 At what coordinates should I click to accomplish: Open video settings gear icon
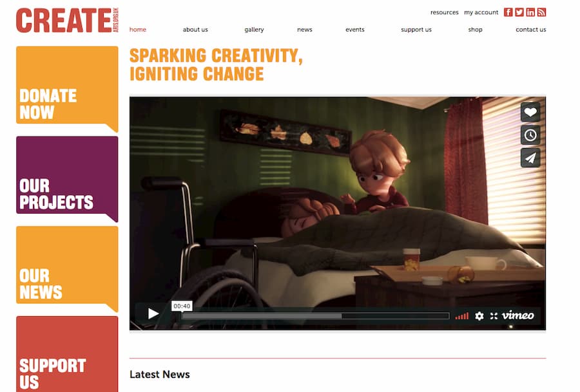(479, 316)
